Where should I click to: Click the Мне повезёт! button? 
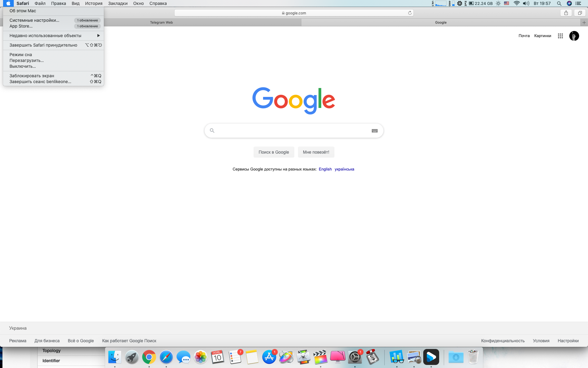click(316, 152)
